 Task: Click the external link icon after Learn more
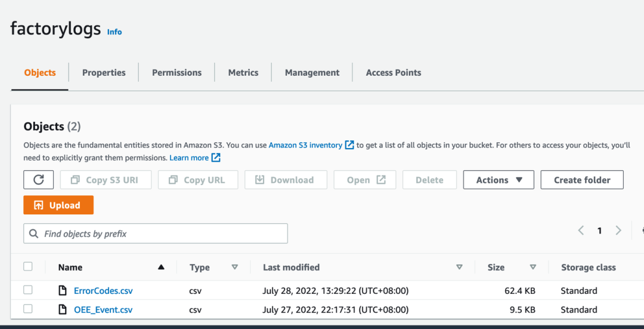216,158
